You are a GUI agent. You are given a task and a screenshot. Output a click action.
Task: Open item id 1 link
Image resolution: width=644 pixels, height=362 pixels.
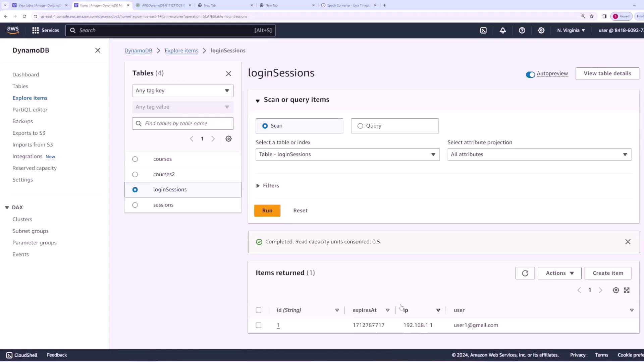click(x=278, y=325)
